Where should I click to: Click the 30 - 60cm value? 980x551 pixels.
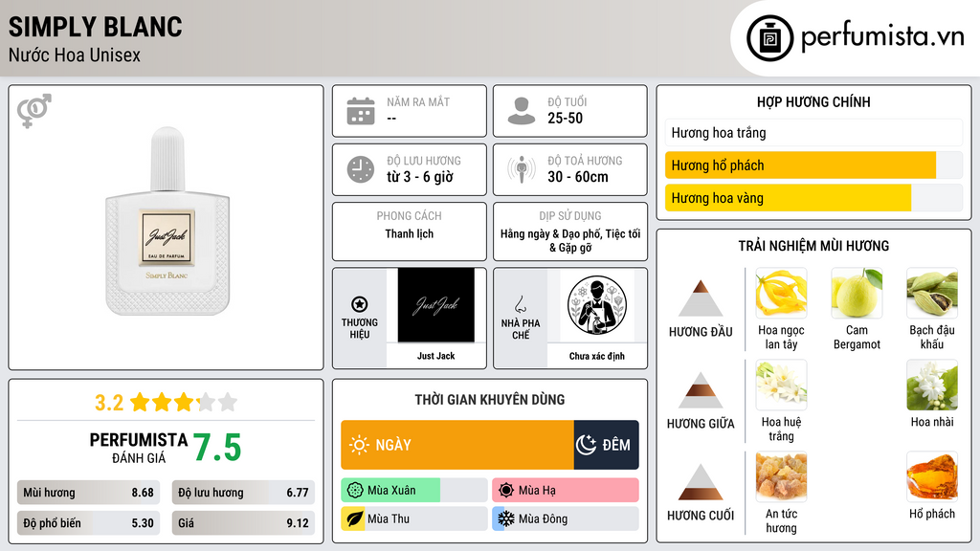click(x=578, y=177)
